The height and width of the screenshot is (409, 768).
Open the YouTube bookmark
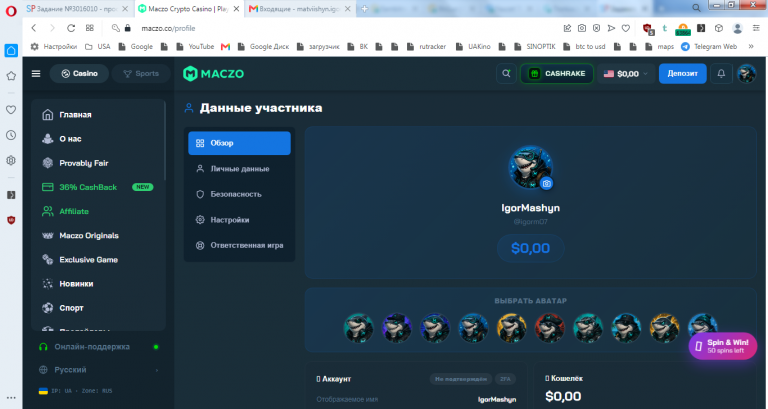point(195,47)
